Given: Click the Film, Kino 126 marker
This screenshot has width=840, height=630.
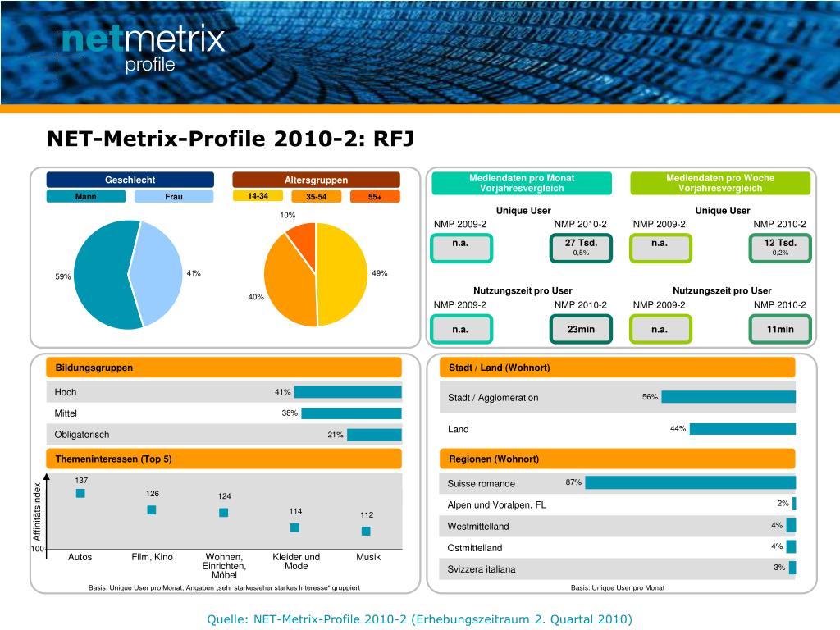Looking at the screenshot, I should (152, 509).
